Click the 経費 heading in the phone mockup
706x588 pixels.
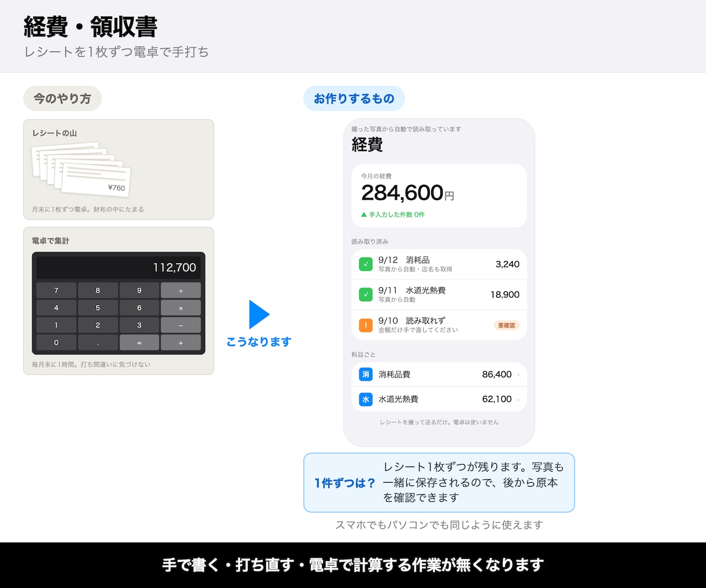[367, 145]
